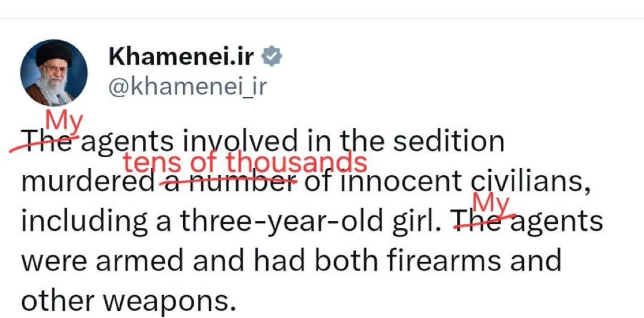Click the verified badge beside Khamenei.ir

coord(273,58)
